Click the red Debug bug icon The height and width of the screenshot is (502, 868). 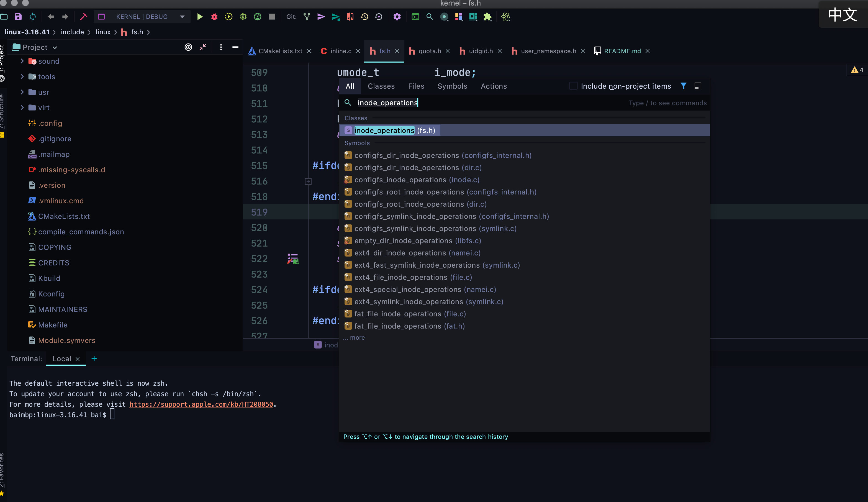tap(214, 17)
